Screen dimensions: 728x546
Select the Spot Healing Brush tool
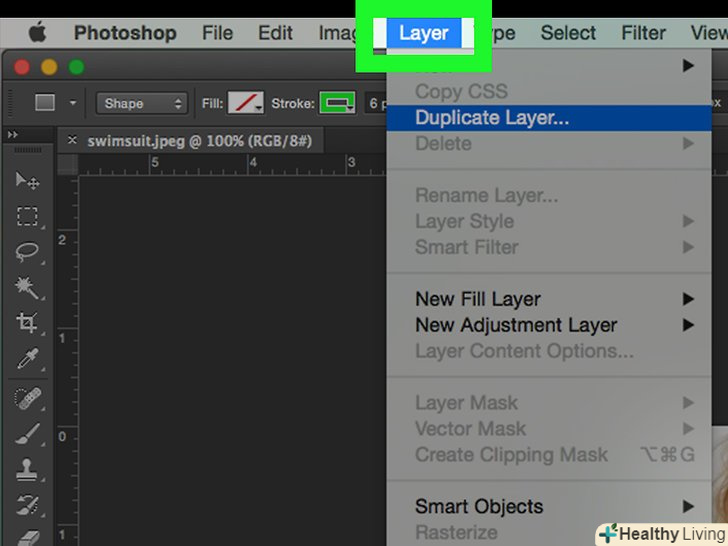[x=27, y=398]
